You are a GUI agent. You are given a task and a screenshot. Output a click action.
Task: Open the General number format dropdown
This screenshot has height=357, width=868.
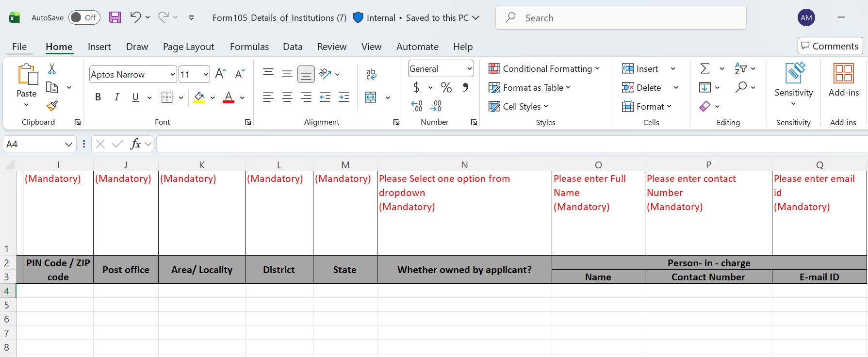[x=469, y=68]
